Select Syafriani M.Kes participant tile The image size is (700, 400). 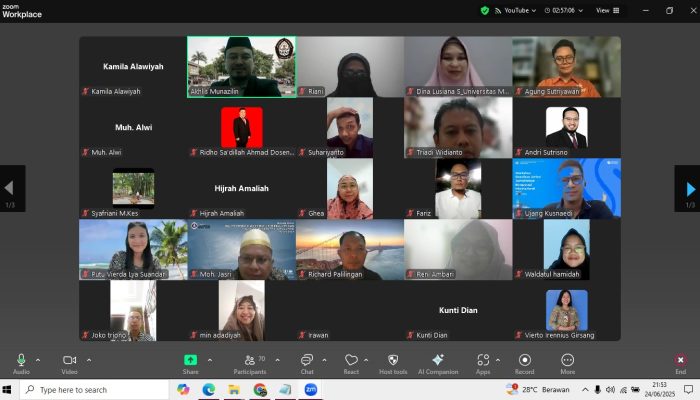pyautogui.click(x=133, y=188)
